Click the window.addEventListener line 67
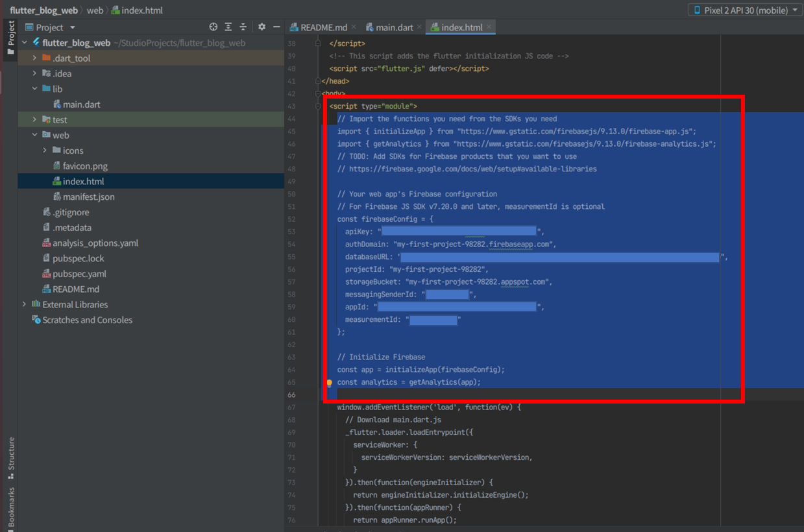Viewport: 804px width, 532px height. (x=429, y=407)
